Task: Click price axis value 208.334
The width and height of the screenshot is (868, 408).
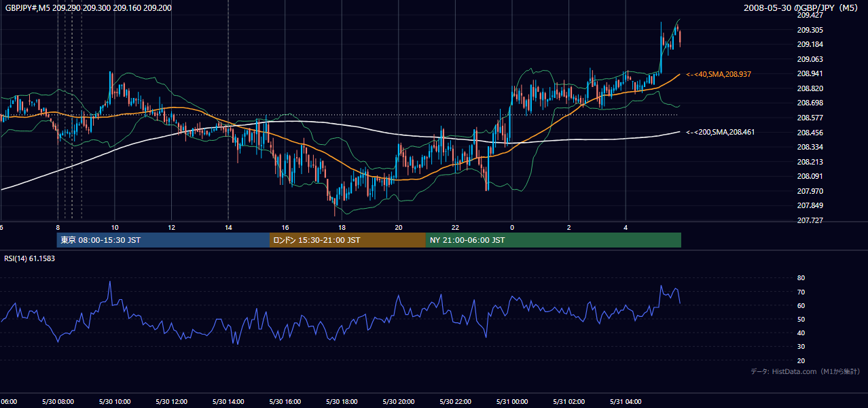Action: (x=810, y=147)
